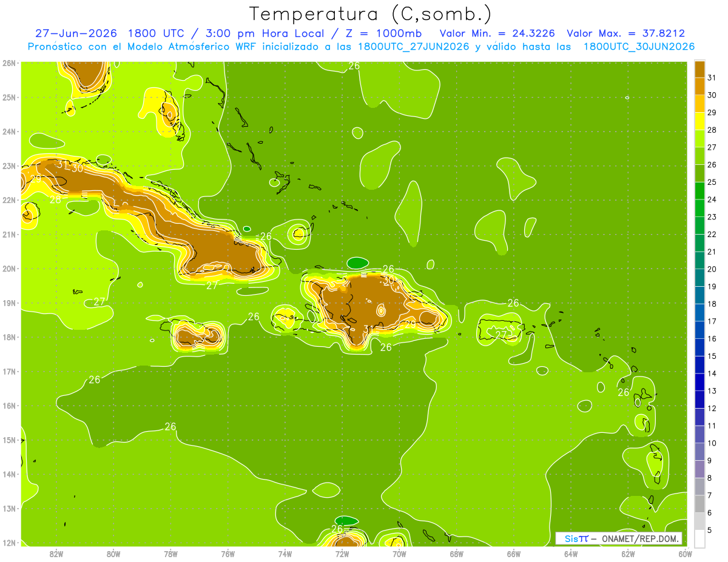Click '1800UTC_27JUN2026' initialization timestamp
The width and height of the screenshot is (728, 562).
(414, 47)
